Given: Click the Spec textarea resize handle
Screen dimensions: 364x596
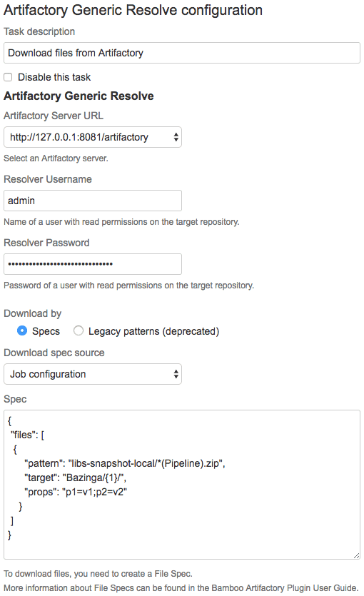Looking at the screenshot, I should coord(356,555).
